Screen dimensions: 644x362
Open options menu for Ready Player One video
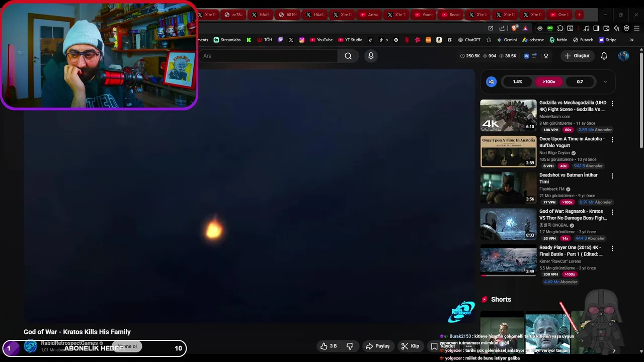[612, 248]
